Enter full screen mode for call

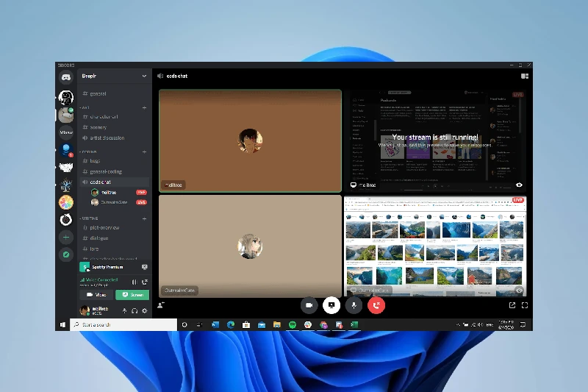(x=525, y=305)
